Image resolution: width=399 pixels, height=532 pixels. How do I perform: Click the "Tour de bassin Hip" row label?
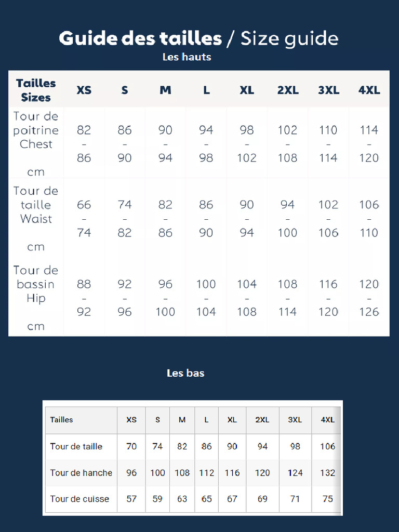[36, 284]
